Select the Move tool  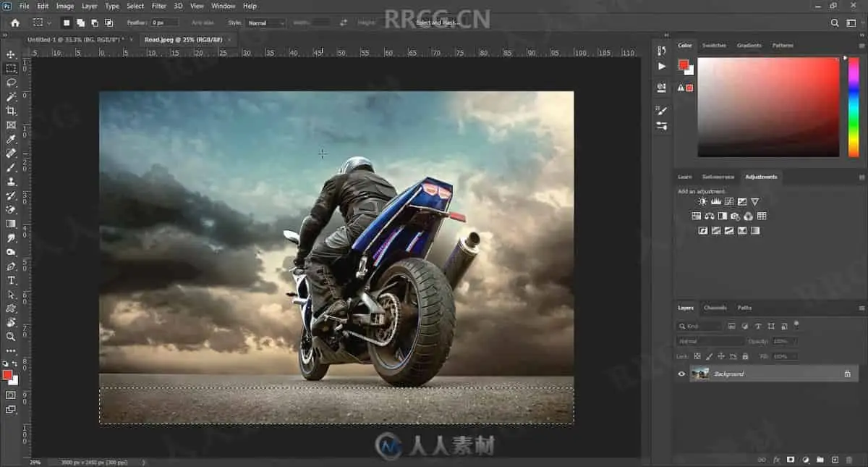click(11, 54)
